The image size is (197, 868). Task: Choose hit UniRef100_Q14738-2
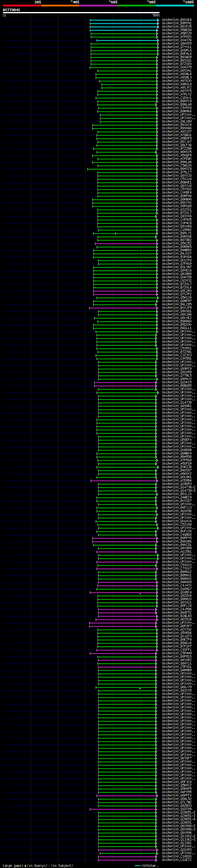coord(179,487)
